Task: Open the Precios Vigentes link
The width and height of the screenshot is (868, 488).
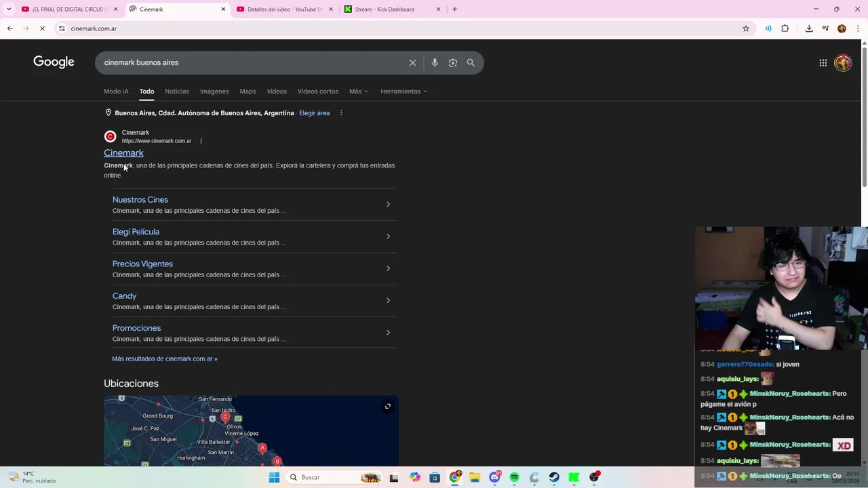Action: click(x=142, y=264)
